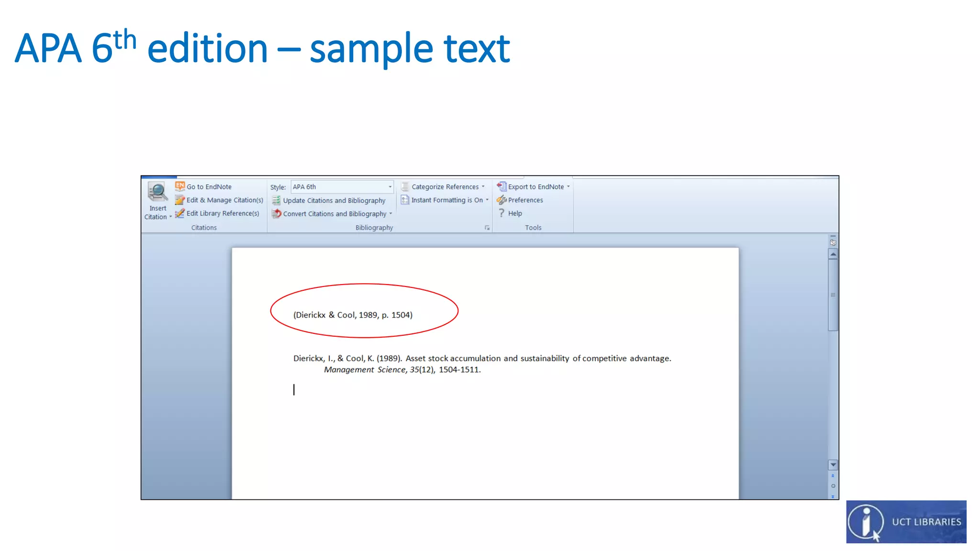The height and width of the screenshot is (551, 980).
Task: Open the Style combo box showing APA 6th
Action: 342,187
